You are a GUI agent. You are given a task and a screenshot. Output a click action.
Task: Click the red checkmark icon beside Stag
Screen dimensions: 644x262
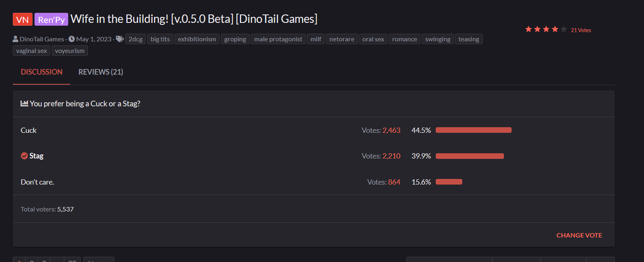pos(24,156)
